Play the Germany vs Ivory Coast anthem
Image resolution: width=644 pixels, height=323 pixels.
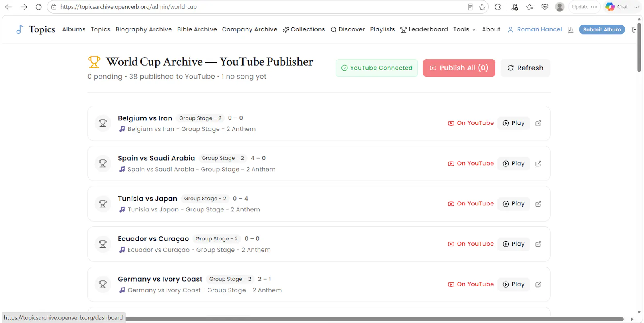click(514, 284)
